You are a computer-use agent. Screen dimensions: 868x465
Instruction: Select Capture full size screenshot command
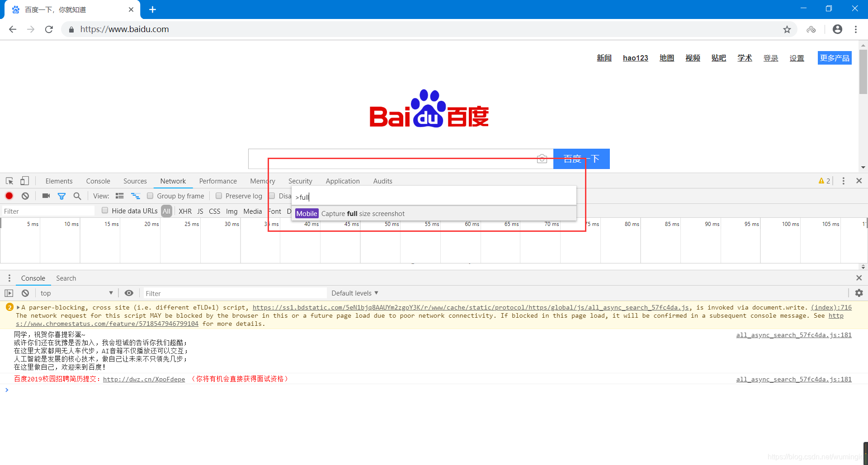(434, 213)
